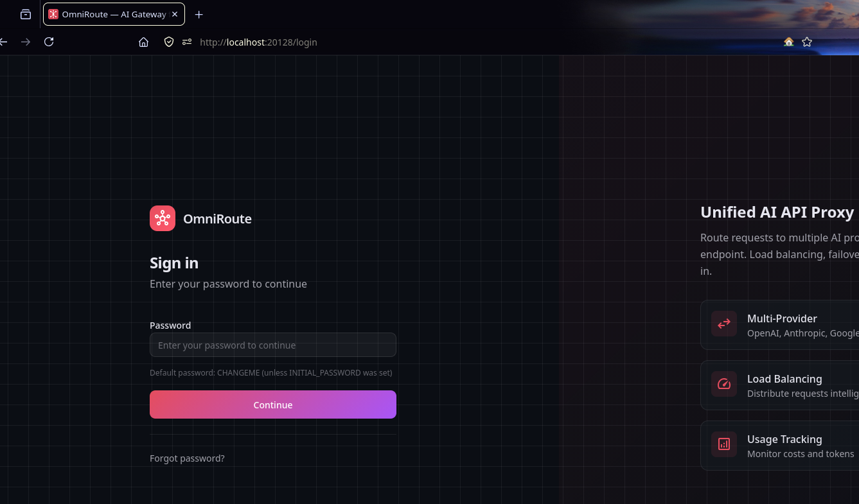Open site permissions icon in address bar
The height and width of the screenshot is (504, 859).
pos(187,42)
